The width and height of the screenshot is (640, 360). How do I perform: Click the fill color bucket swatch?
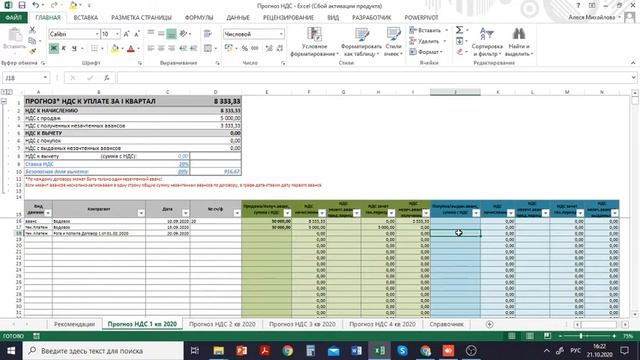point(115,49)
